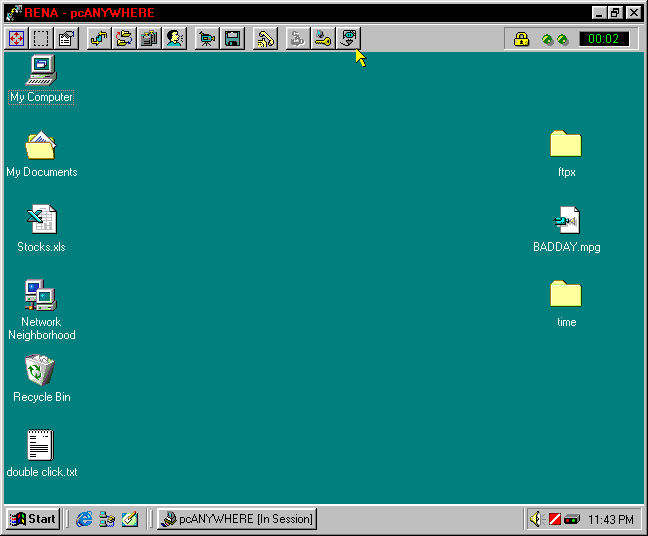The image size is (648, 536).
Task: Start session recording with the camera icon
Action: (x=207, y=39)
